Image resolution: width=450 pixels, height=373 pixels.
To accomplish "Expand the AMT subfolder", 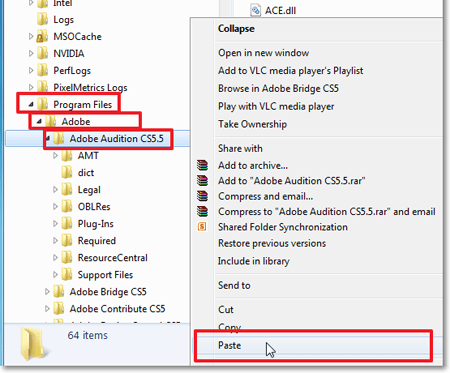I will pyautogui.click(x=55, y=155).
